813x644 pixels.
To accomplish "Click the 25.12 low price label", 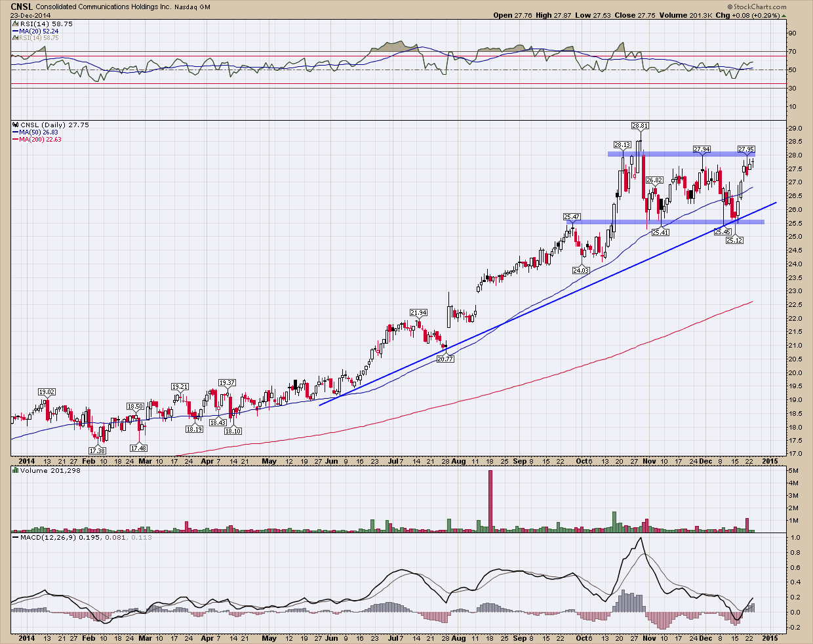I will pyautogui.click(x=734, y=241).
